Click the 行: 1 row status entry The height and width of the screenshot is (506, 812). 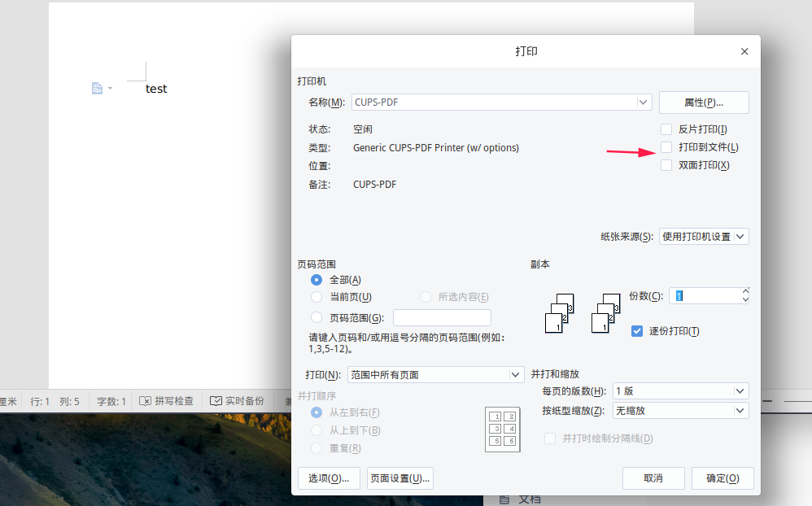[x=40, y=401]
